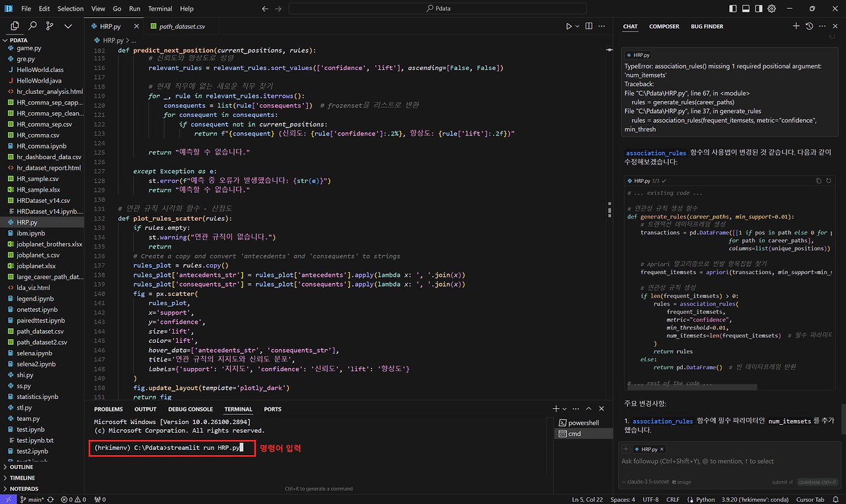Open the Run menu
The width and height of the screenshot is (846, 504).
(135, 9)
